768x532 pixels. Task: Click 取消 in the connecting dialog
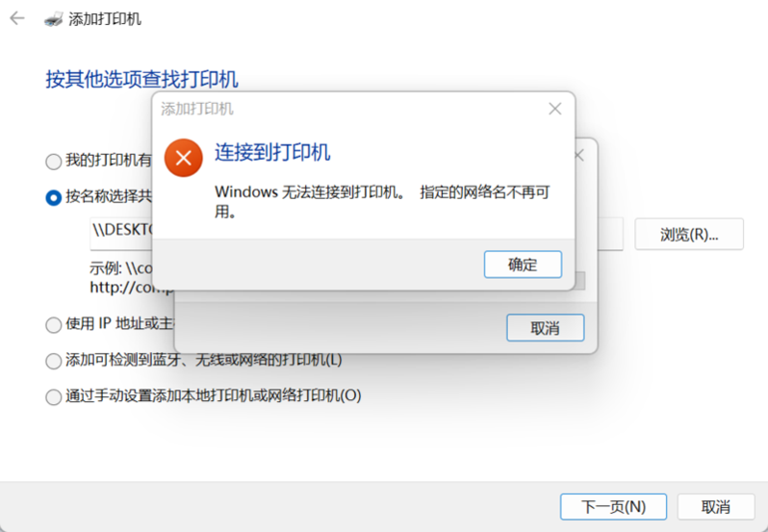545,327
